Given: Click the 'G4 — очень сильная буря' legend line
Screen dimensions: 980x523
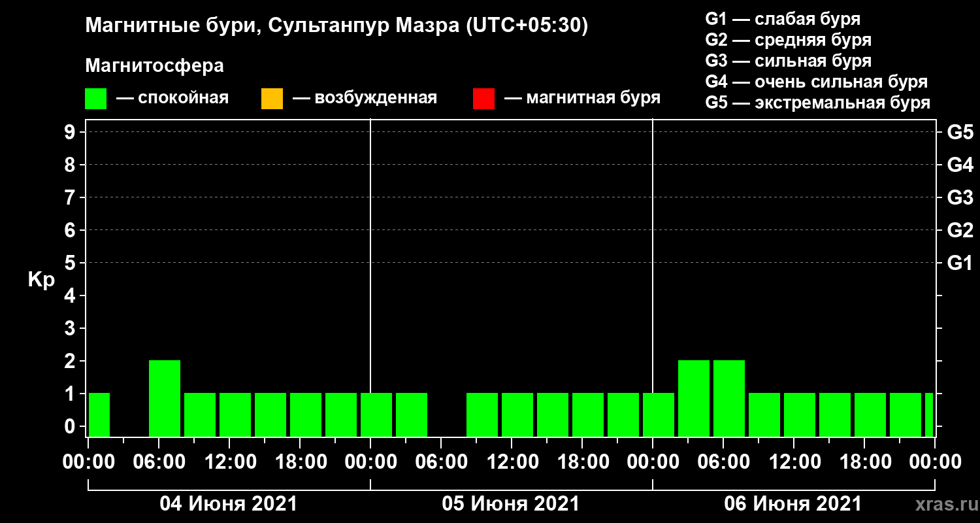Looking at the screenshot, I should coord(817,82).
